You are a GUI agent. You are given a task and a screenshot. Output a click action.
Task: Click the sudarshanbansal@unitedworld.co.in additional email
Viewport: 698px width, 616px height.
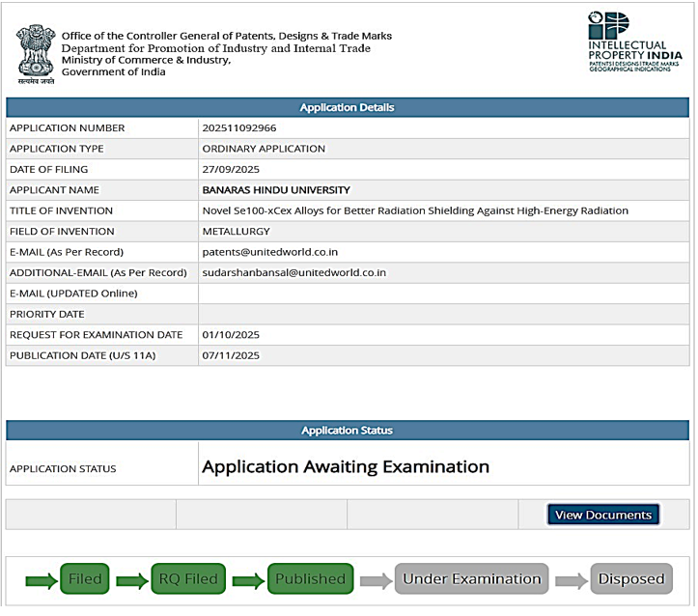click(x=293, y=272)
